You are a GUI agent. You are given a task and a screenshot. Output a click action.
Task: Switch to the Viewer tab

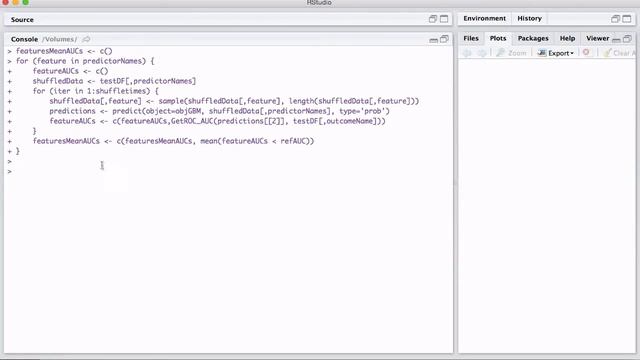point(598,38)
